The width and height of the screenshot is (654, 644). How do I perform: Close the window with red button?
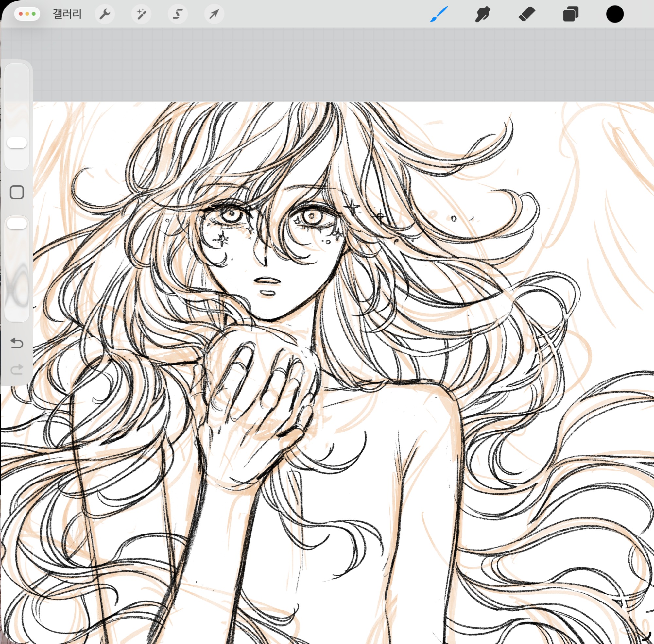point(21,14)
